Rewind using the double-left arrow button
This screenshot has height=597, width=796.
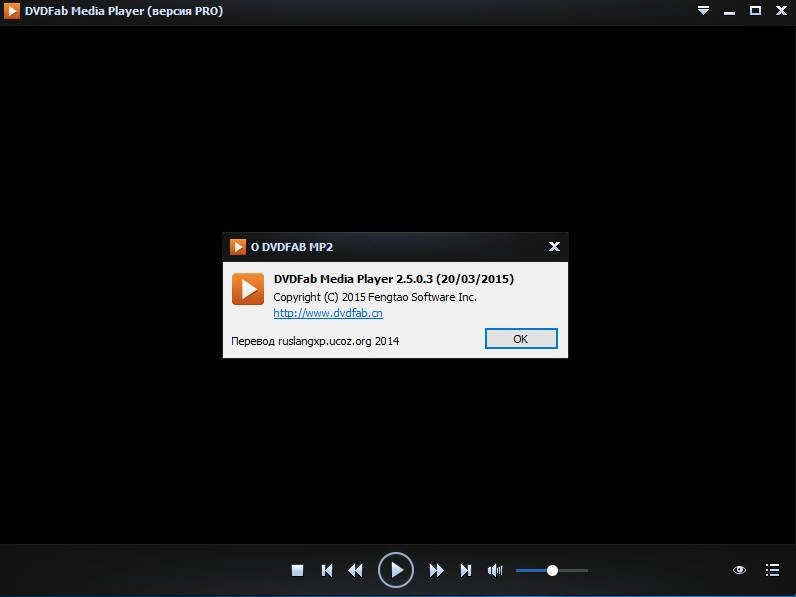click(x=355, y=570)
